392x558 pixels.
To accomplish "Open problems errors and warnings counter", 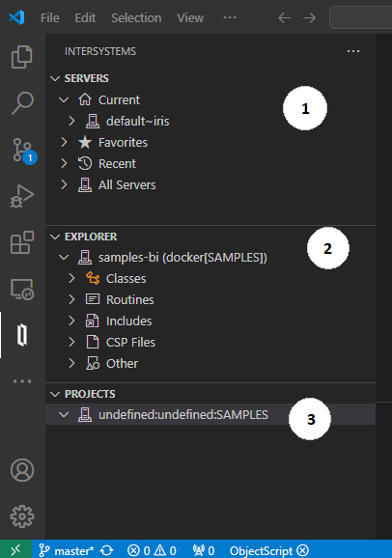I will tap(152, 550).
